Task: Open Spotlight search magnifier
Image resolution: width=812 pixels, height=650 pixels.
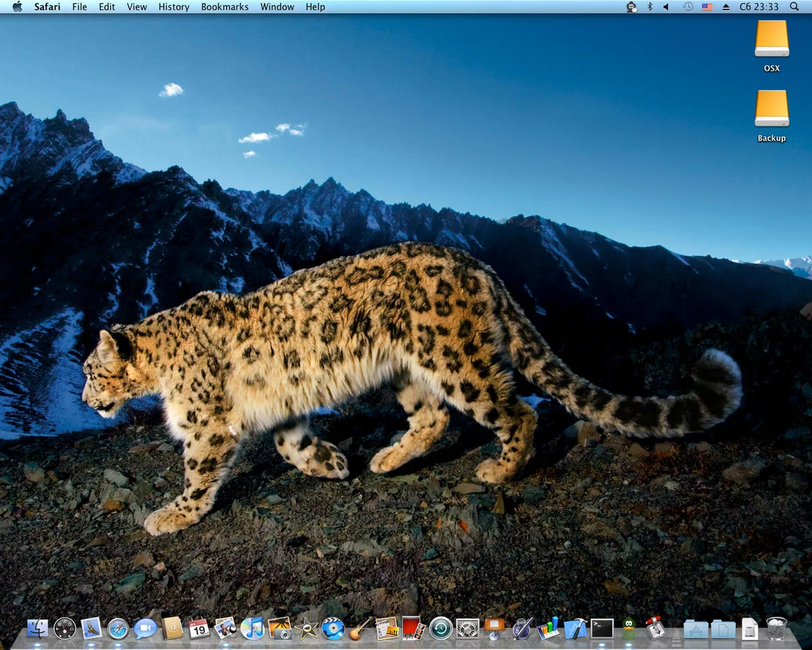Action: pos(794,7)
